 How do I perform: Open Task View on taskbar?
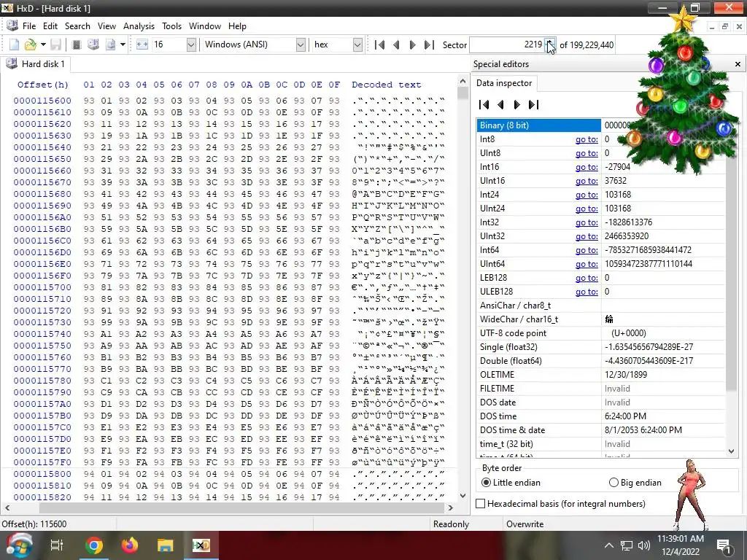57,545
